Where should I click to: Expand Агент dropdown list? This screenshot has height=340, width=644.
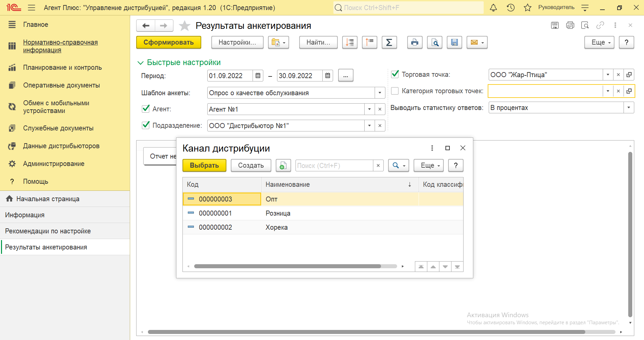[369, 109]
